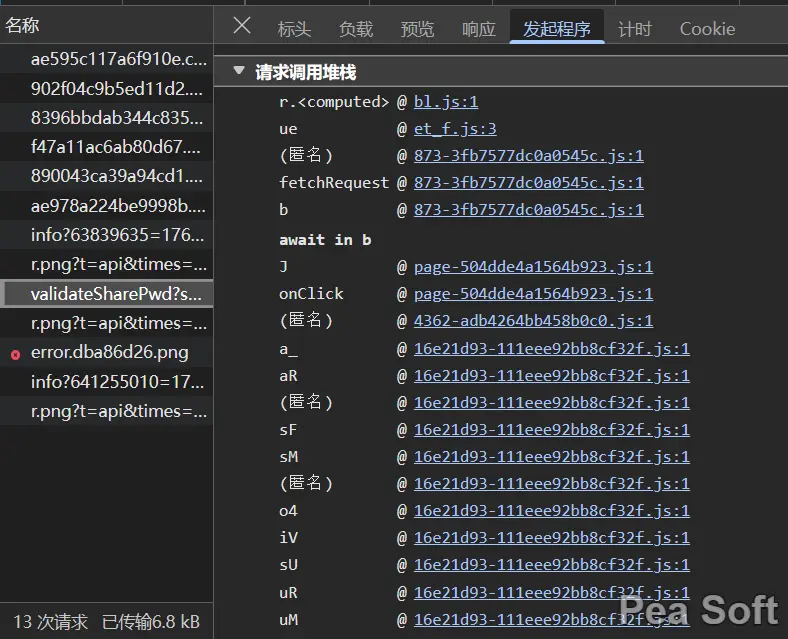Viewport: 788px width, 639px height.
Task: Select request ae978a224be9998b....
Action: (107, 205)
